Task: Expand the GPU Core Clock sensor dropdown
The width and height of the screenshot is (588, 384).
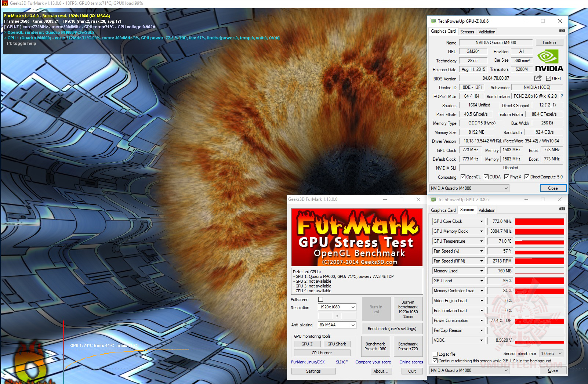Action: [x=482, y=221]
